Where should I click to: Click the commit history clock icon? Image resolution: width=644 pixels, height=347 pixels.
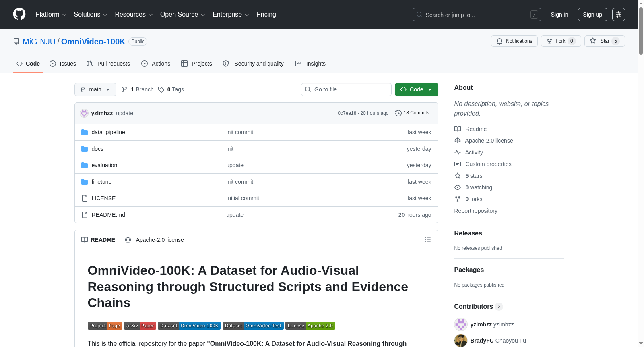coord(398,113)
